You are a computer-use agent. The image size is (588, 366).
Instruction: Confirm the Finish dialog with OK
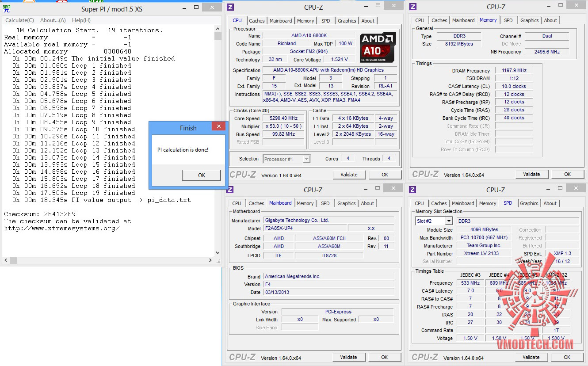click(x=202, y=175)
